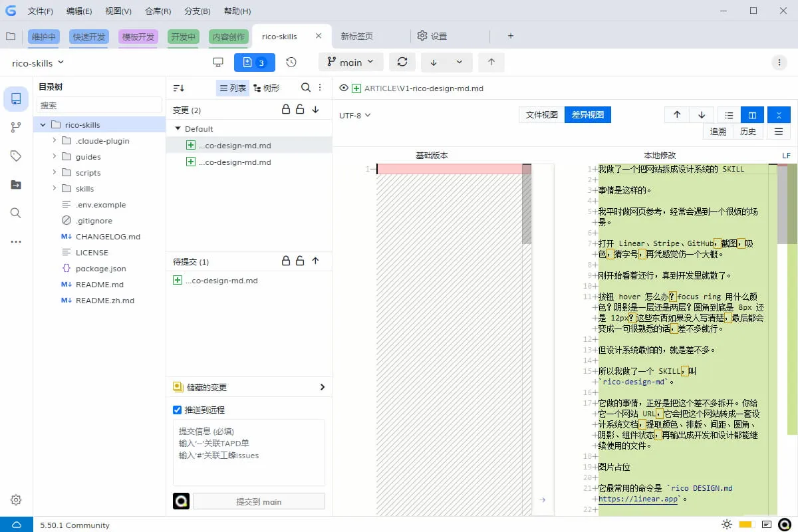Open the tags sidebar icon
This screenshot has height=532, width=798.
16,156
